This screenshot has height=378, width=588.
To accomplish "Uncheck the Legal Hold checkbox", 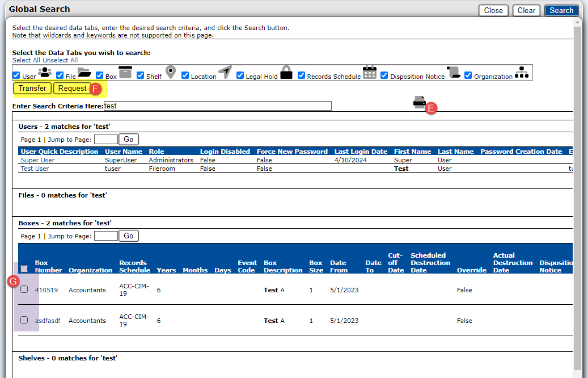I will [240, 75].
